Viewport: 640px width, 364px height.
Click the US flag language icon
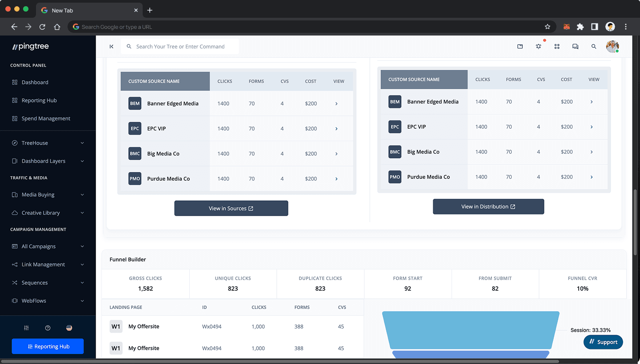tap(69, 328)
